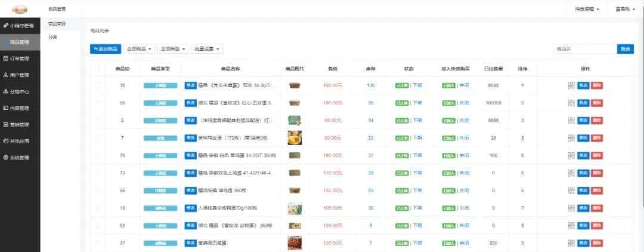Open 小程序管理 link icon in sidebar
Viewport: 644px width, 252px height.
click(5, 26)
